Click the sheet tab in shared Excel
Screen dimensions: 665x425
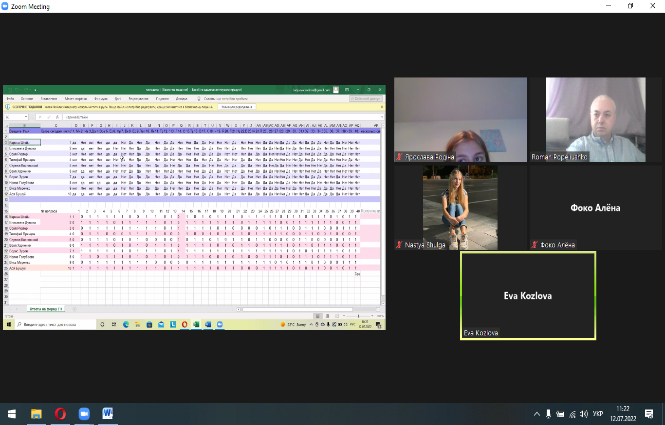click(x=46, y=309)
